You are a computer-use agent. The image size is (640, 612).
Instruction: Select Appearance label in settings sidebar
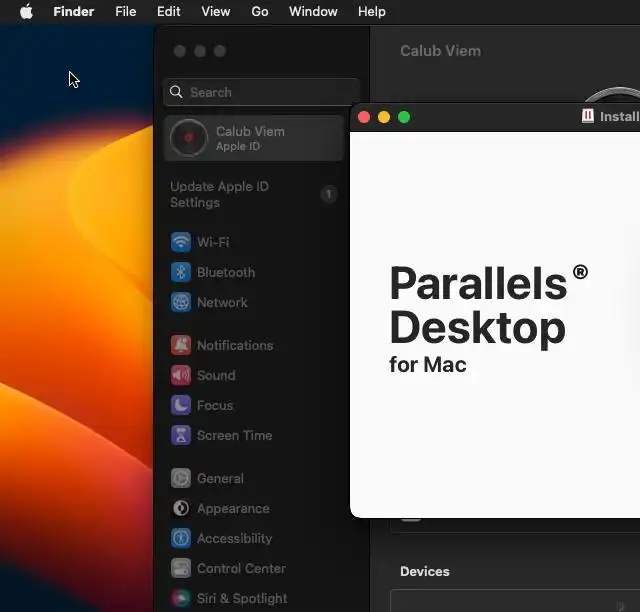pos(233,509)
